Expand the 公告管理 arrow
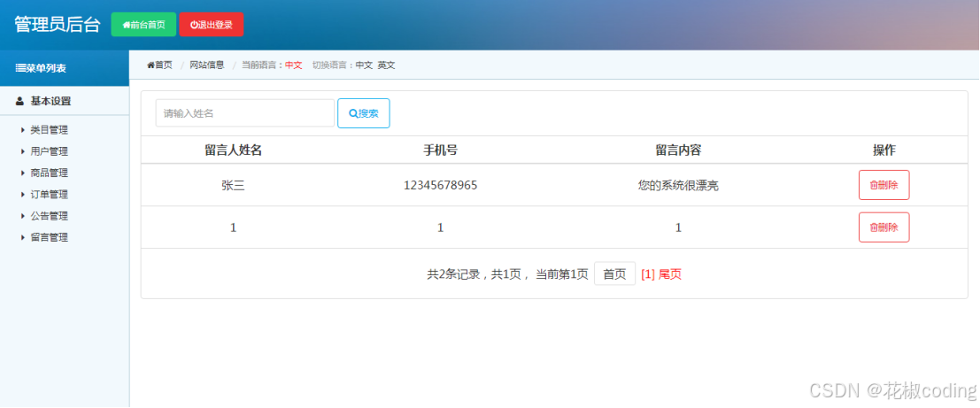This screenshot has height=408, width=980. [x=23, y=216]
